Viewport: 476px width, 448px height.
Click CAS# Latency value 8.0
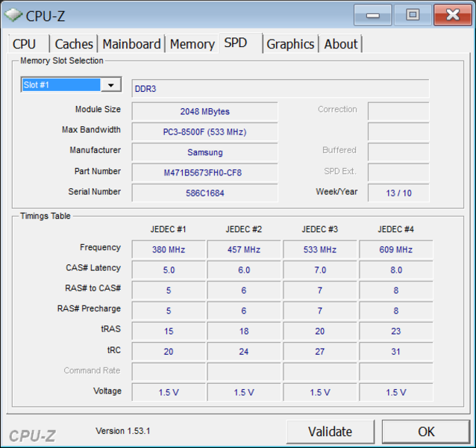[x=396, y=270]
